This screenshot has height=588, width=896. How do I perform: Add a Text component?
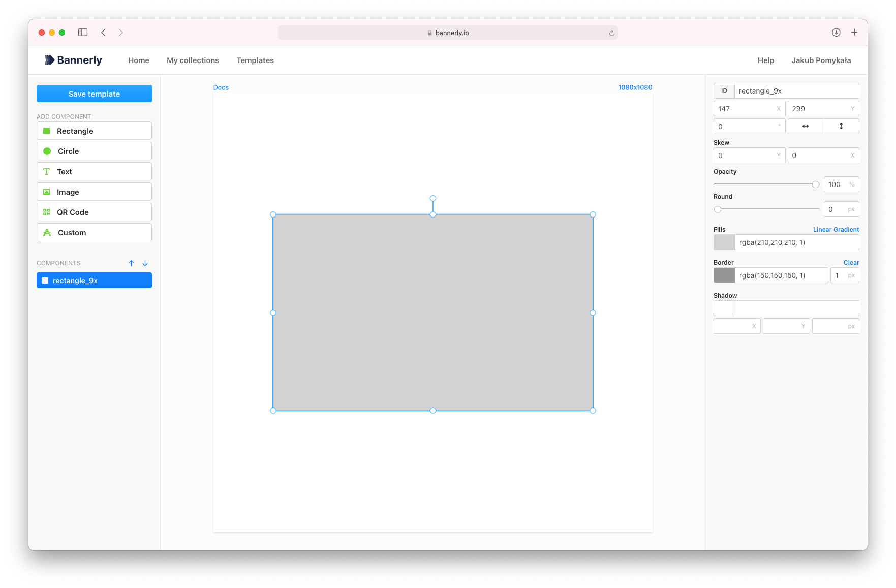94,171
